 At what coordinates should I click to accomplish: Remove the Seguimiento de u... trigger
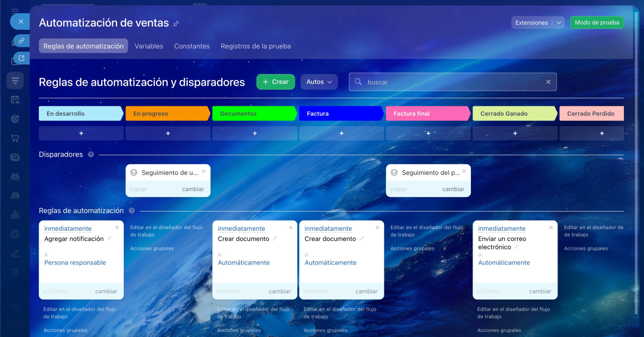click(204, 171)
